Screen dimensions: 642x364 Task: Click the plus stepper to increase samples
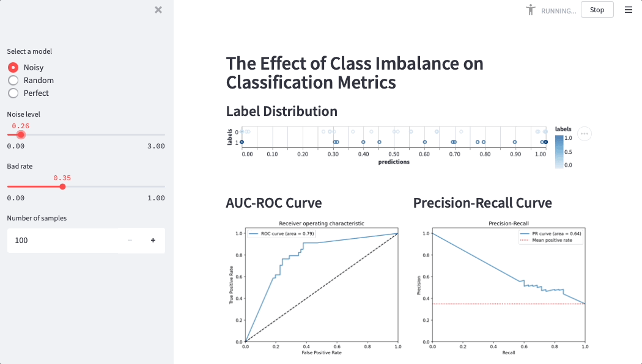pos(153,241)
